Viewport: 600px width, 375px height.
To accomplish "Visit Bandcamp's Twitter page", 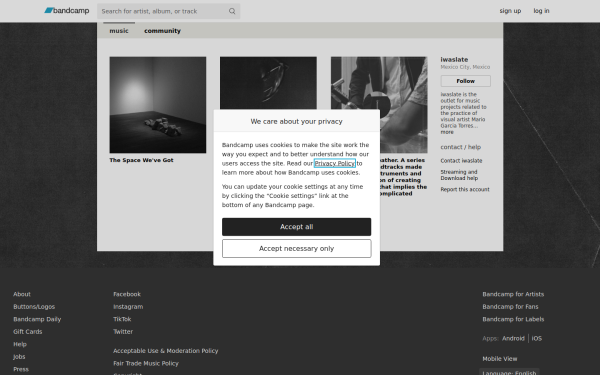I will pos(123,332).
